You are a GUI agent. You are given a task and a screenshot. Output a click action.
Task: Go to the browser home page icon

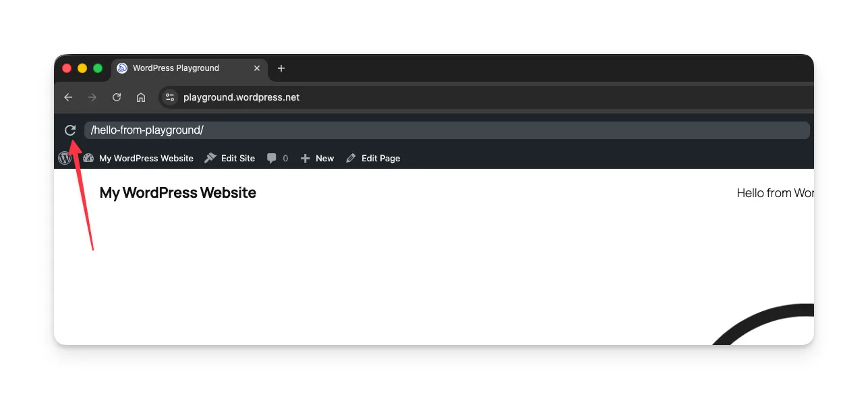coord(140,97)
